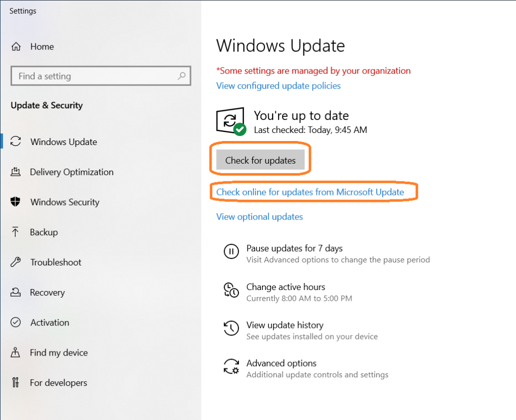Select the Windows Update sidebar icon
This screenshot has height=420, width=516.
point(16,142)
